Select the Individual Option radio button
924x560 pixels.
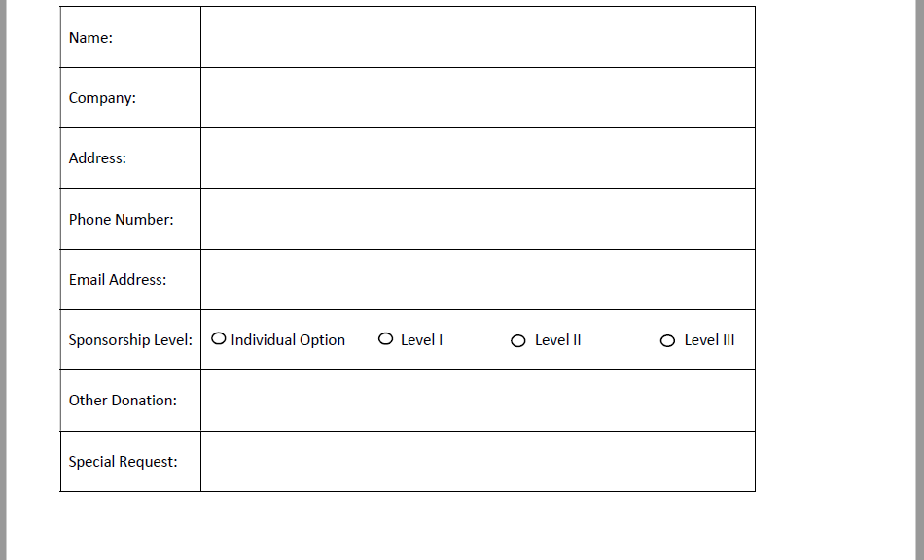(219, 338)
